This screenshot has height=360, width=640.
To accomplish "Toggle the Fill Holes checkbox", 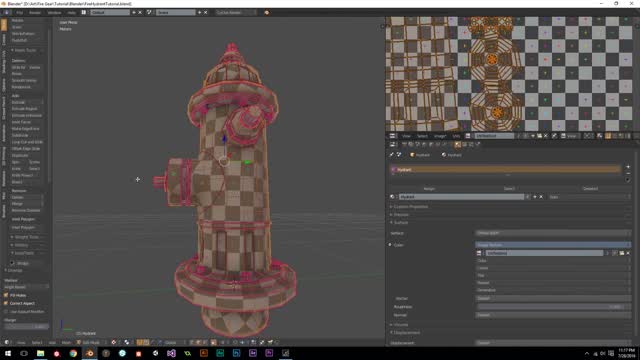I will pos(6,295).
